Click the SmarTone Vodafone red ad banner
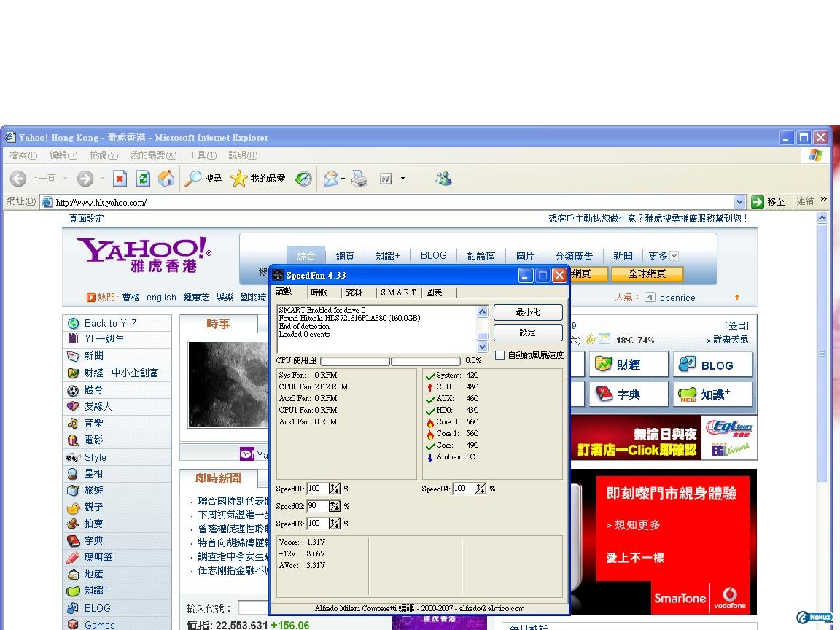Image resolution: width=840 pixels, height=630 pixels. pos(664,542)
